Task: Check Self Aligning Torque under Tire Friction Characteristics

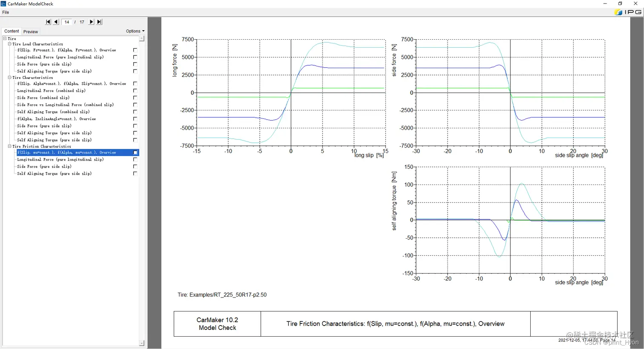Action: [135, 173]
